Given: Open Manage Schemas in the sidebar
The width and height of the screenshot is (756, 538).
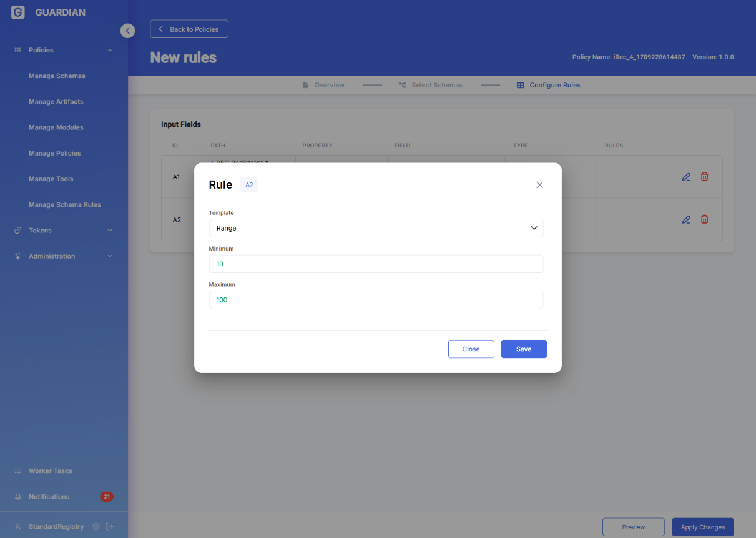Looking at the screenshot, I should click(57, 76).
